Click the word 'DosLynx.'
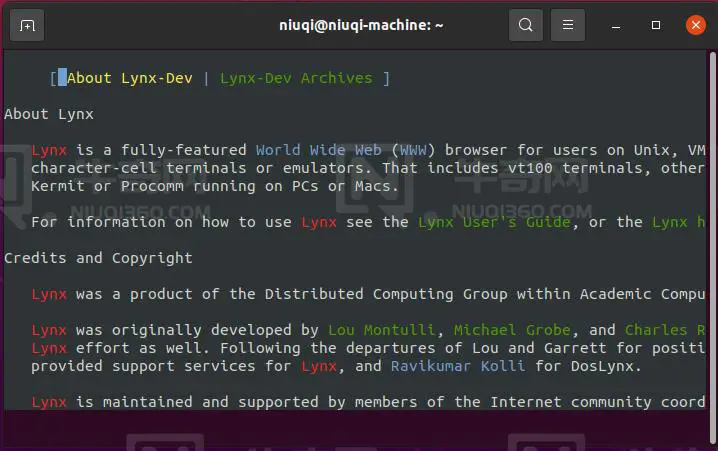 point(606,366)
